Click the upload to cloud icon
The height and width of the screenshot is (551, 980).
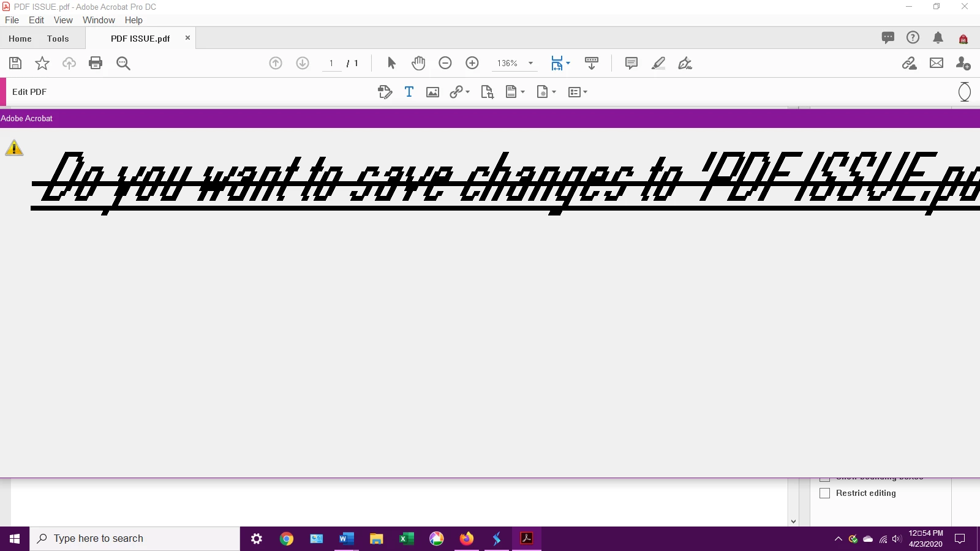click(69, 63)
